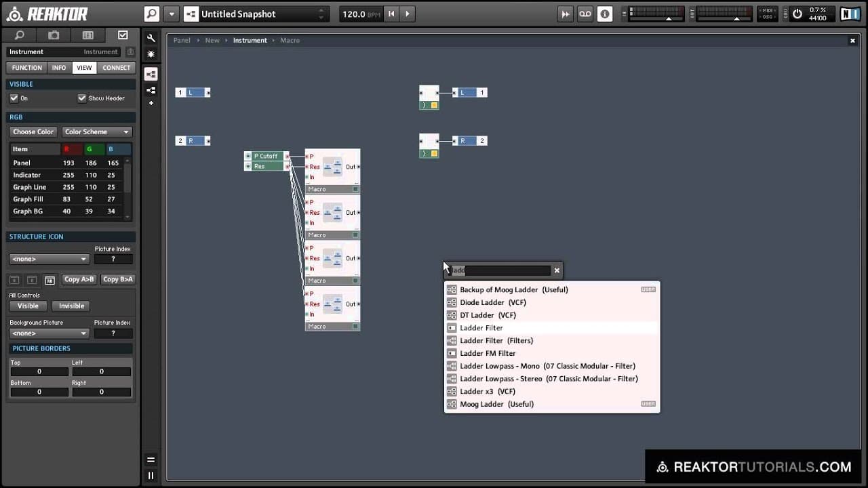The width and height of the screenshot is (868, 488).
Task: Toggle the info hints icon in top toolbar
Action: pyautogui.click(x=604, y=14)
